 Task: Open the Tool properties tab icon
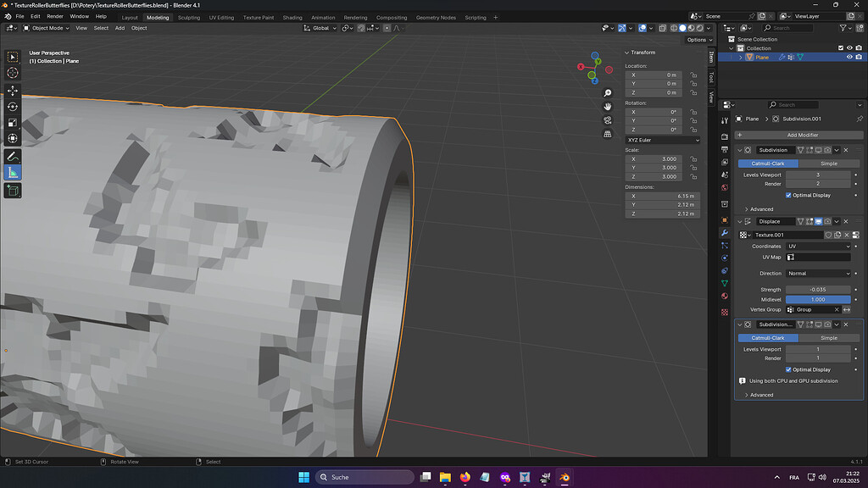pos(725,121)
